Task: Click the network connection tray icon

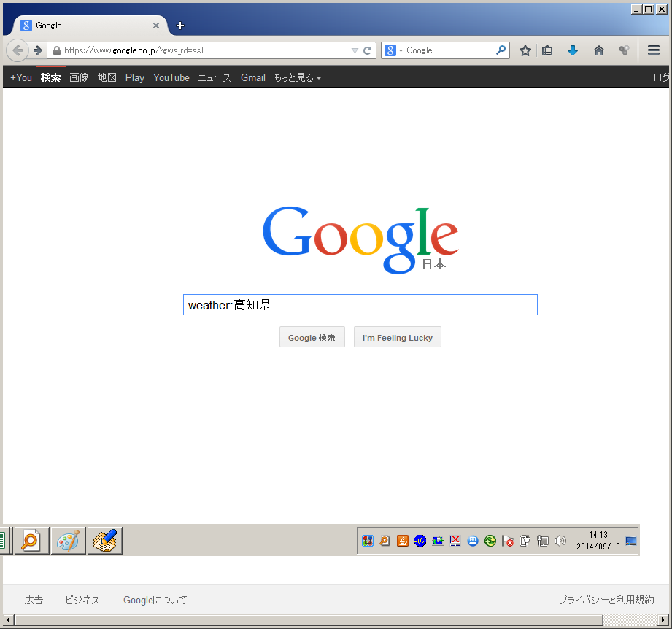Action: (543, 541)
